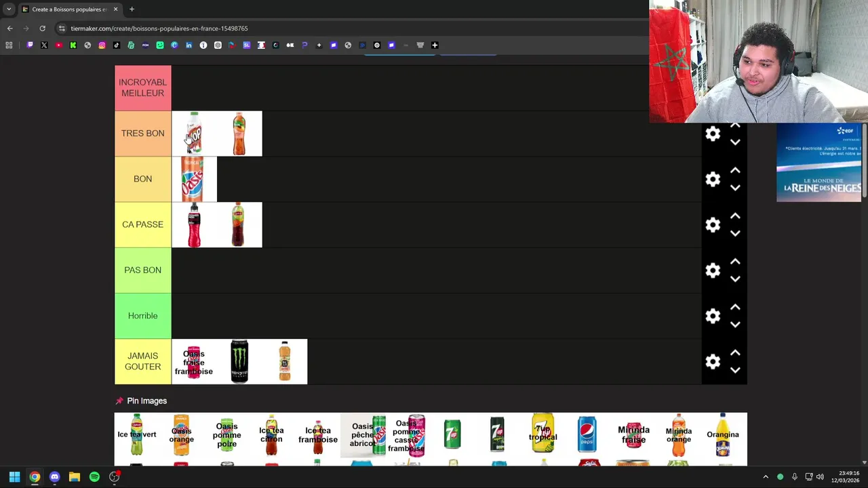This screenshot has height=488, width=868.
Task: Open settings gear for BON row
Action: (713, 179)
